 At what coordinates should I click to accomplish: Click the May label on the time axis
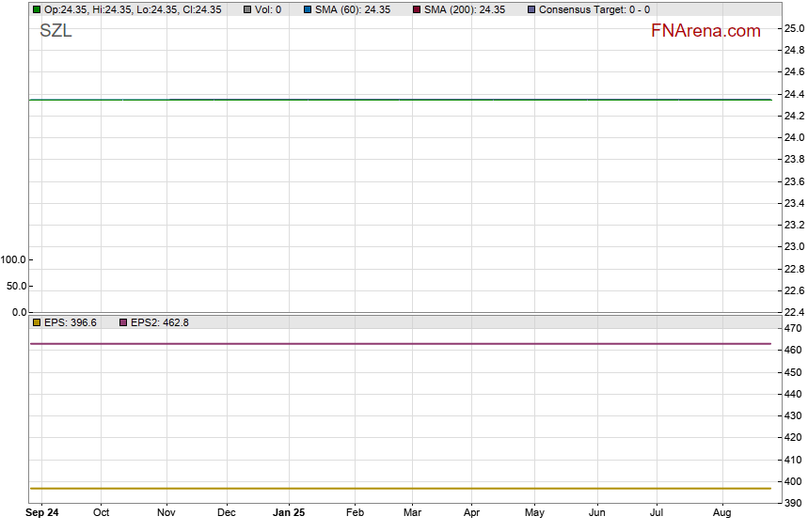point(534,513)
